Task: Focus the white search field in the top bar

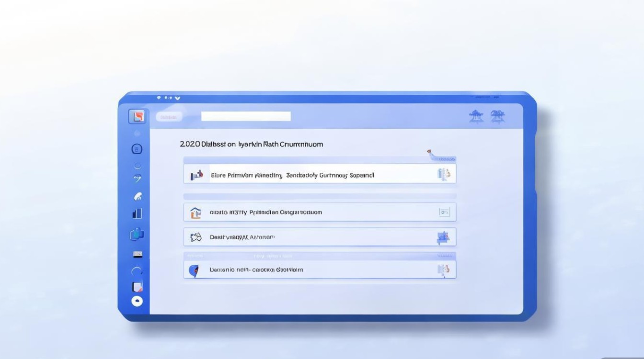Action: click(x=246, y=116)
